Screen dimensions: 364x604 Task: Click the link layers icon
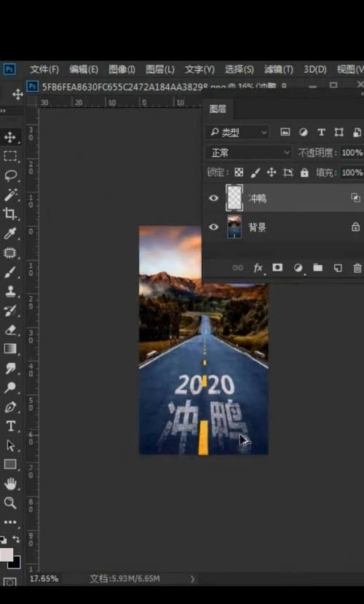point(238,267)
